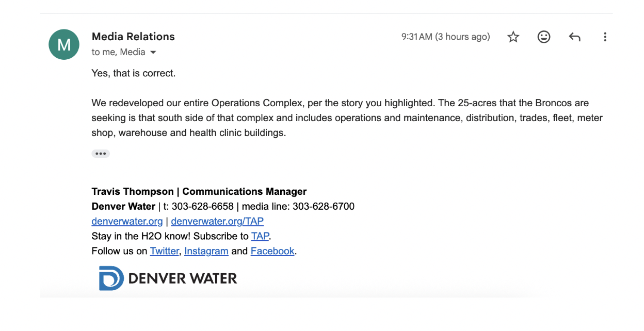Visit the Twitter link in signature
The height and width of the screenshot is (331, 644).
coord(165,251)
